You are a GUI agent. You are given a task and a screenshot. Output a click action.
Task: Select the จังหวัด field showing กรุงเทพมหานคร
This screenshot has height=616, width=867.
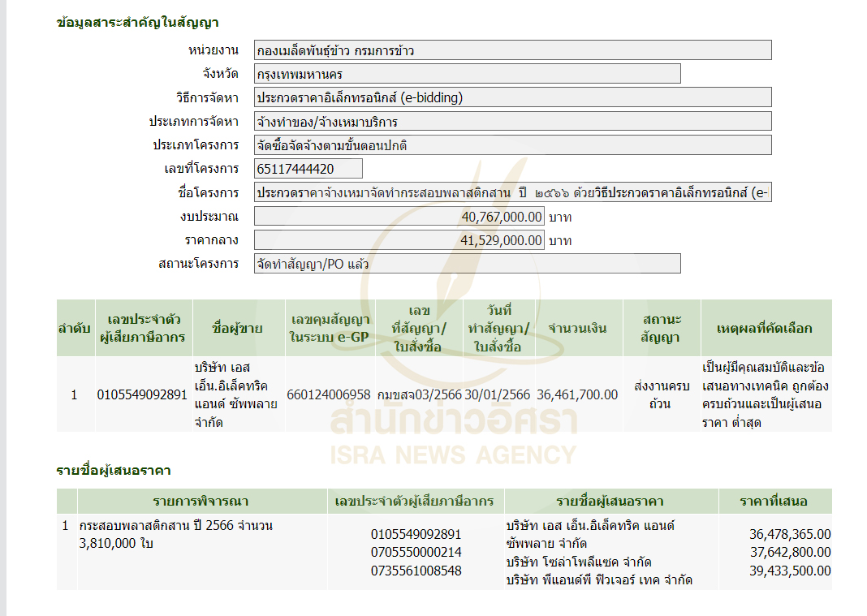[467, 74]
